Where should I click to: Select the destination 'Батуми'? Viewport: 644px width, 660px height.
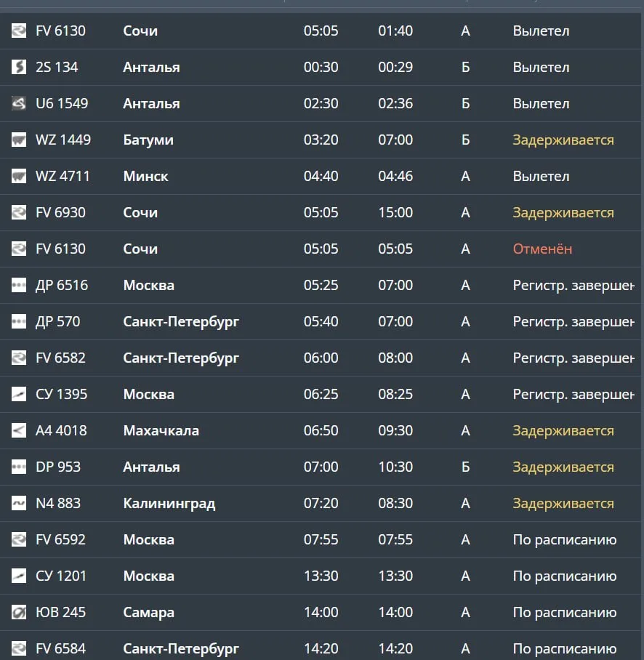pos(148,140)
